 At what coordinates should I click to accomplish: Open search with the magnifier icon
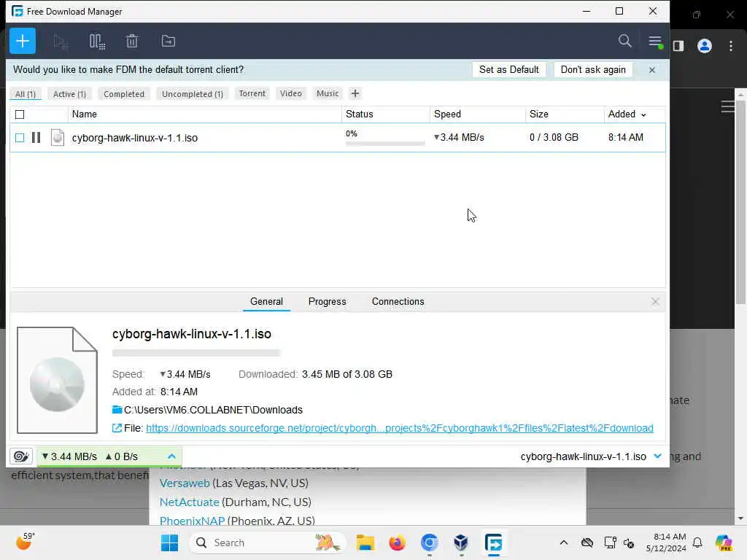pyautogui.click(x=624, y=41)
